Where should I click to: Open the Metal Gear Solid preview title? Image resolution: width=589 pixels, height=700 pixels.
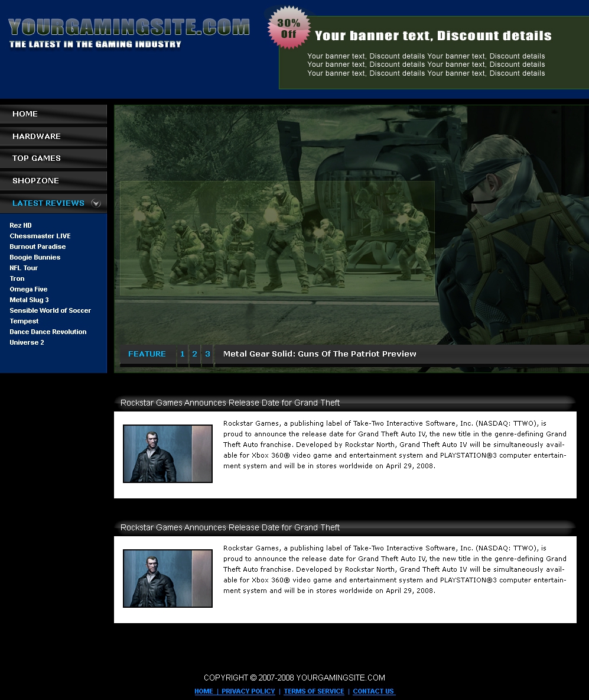[320, 354]
